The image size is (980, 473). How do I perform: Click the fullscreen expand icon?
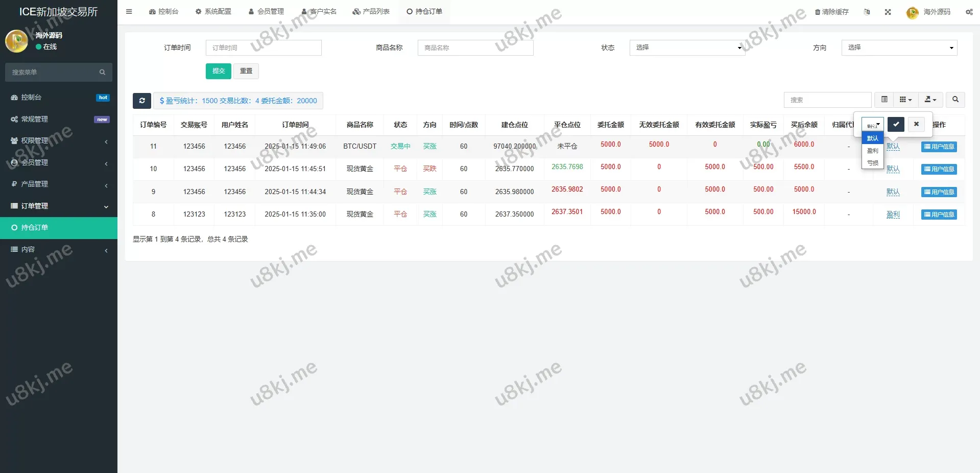888,12
